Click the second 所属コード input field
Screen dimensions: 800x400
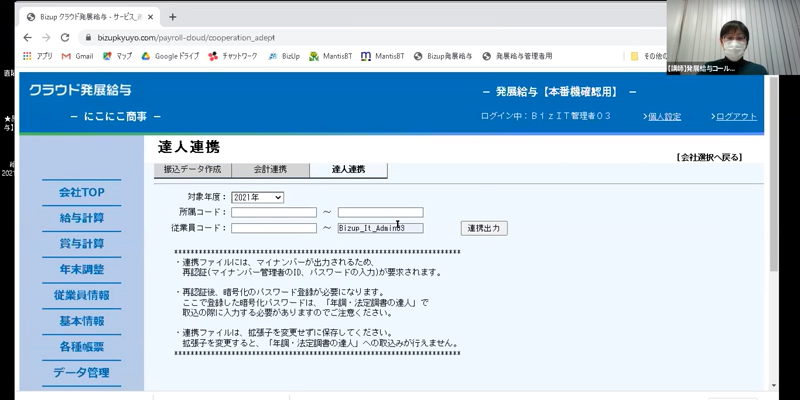[381, 212]
